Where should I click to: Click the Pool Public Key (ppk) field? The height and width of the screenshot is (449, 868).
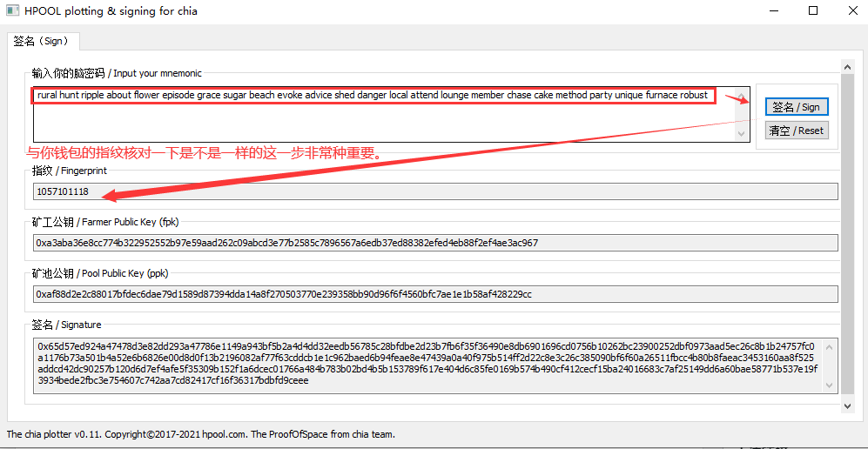[x=435, y=294]
